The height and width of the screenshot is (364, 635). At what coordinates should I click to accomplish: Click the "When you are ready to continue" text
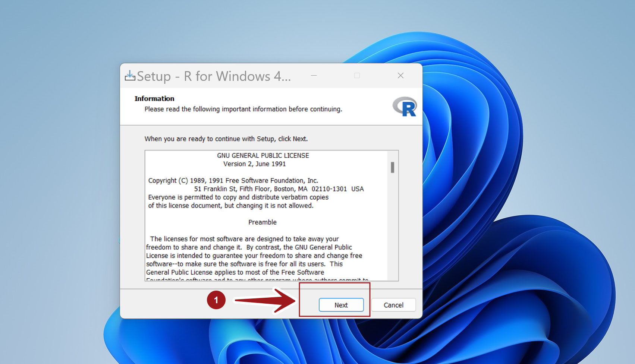tap(226, 139)
